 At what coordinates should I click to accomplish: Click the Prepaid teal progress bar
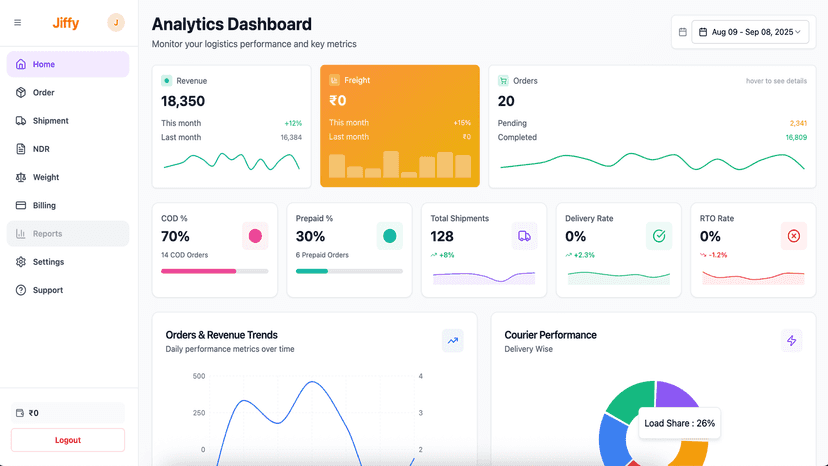coord(312,271)
